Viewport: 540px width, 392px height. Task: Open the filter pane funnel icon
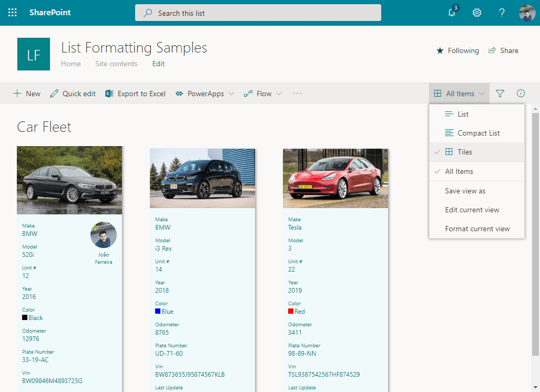pos(500,93)
